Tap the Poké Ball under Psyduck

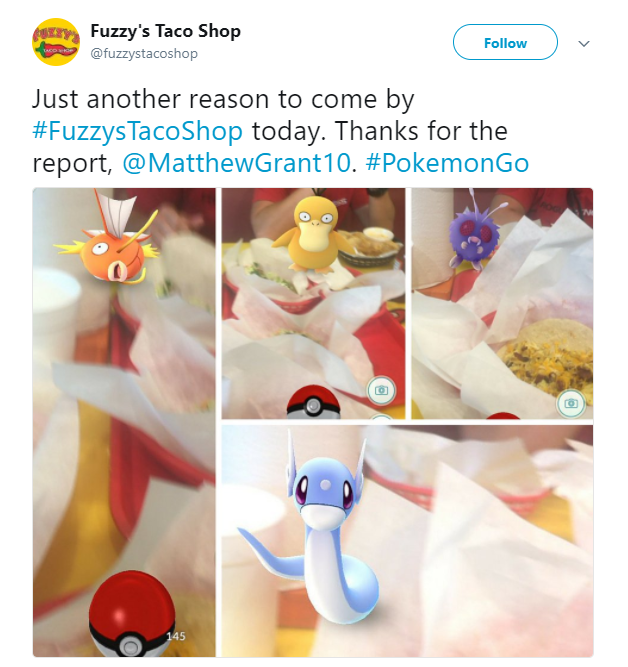pyautogui.click(x=314, y=402)
